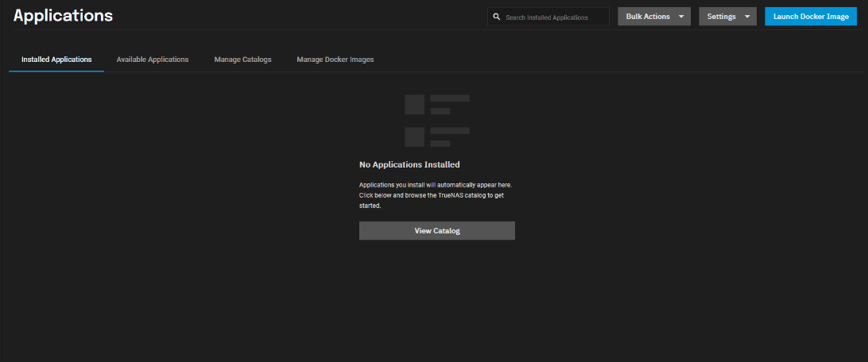The image size is (868, 362).
Task: Click the search magnifier icon
Action: click(x=497, y=17)
